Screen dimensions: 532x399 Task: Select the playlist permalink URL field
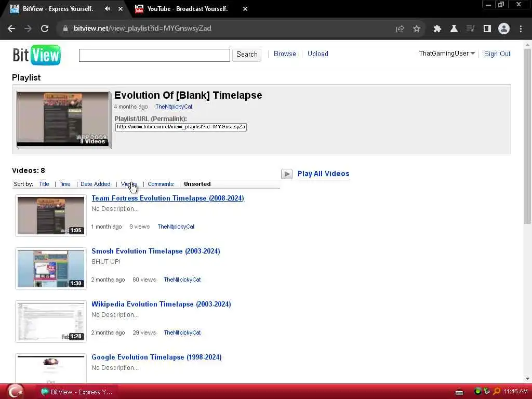181,127
